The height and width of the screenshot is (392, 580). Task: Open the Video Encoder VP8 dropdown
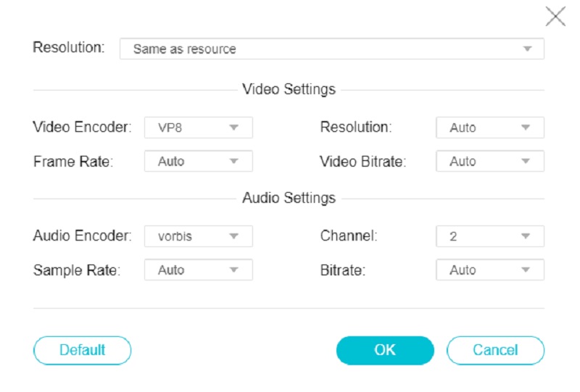198,128
